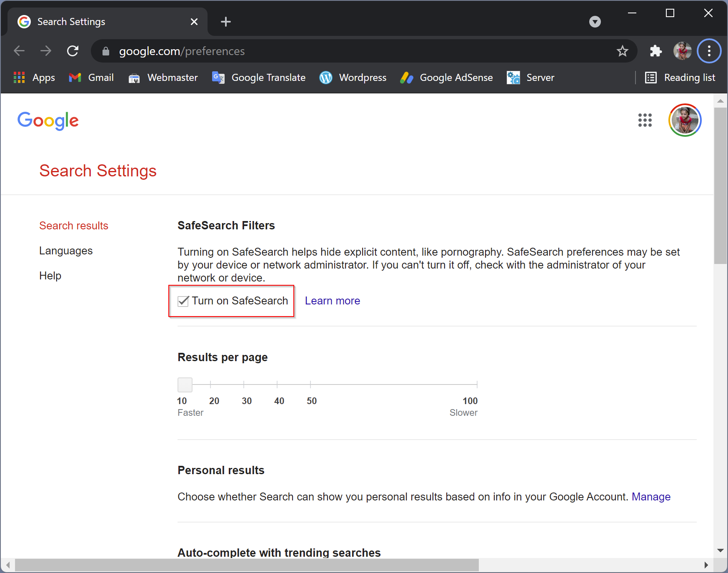Select Help in sidebar
This screenshot has height=573, width=728.
point(50,276)
